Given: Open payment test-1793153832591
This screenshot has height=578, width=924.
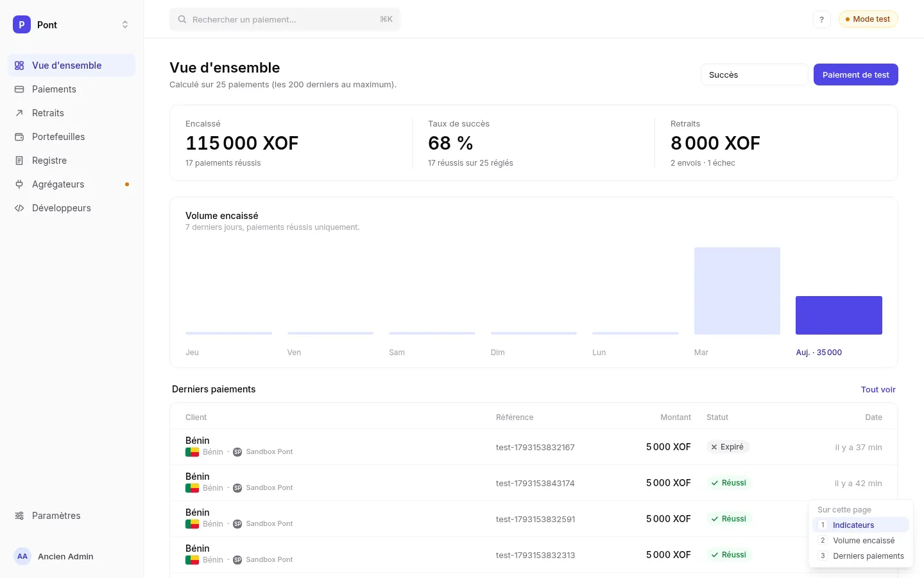Looking at the screenshot, I should coord(534,519).
